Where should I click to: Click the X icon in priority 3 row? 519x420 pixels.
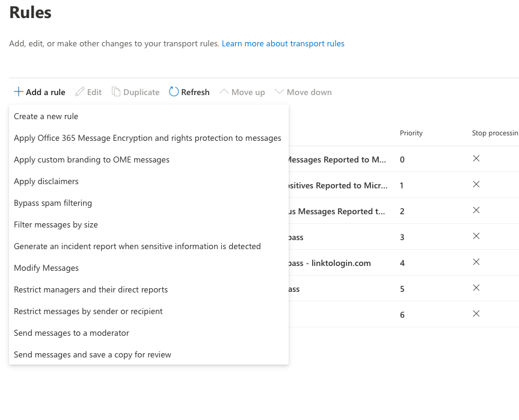[x=476, y=236]
